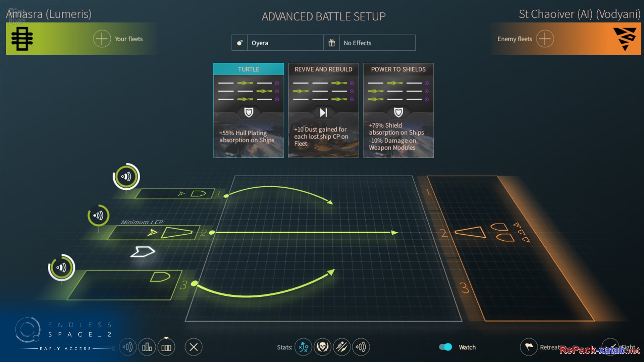Screen dimensions: 644x362
Task: Select the Turtle battle tactic card
Action: point(249,110)
